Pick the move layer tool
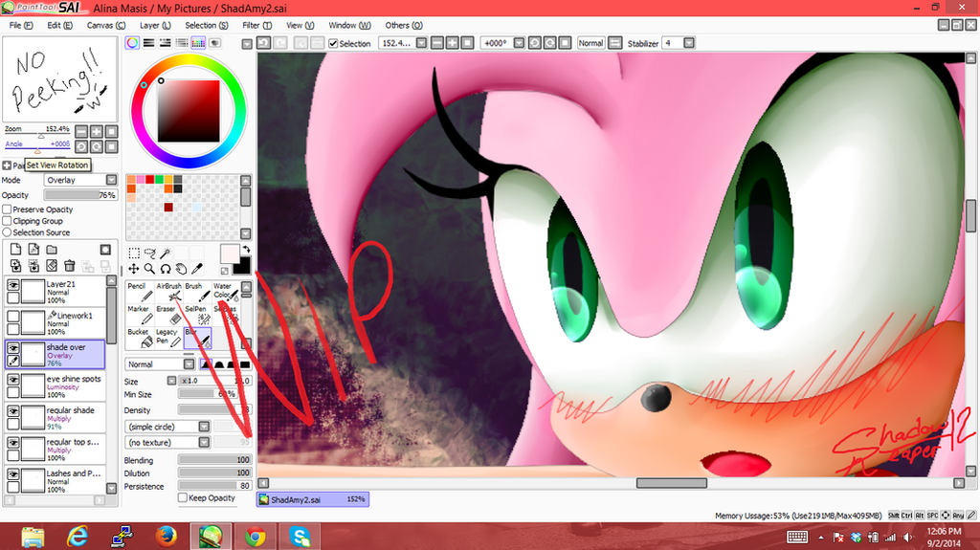Image resolution: width=980 pixels, height=550 pixels. pos(134,269)
